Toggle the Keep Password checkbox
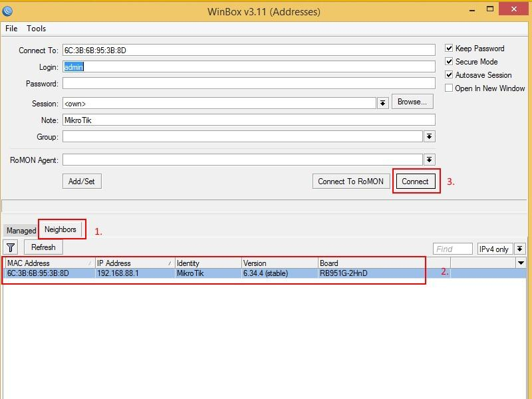Image resolution: width=532 pixels, height=399 pixels. tap(450, 49)
